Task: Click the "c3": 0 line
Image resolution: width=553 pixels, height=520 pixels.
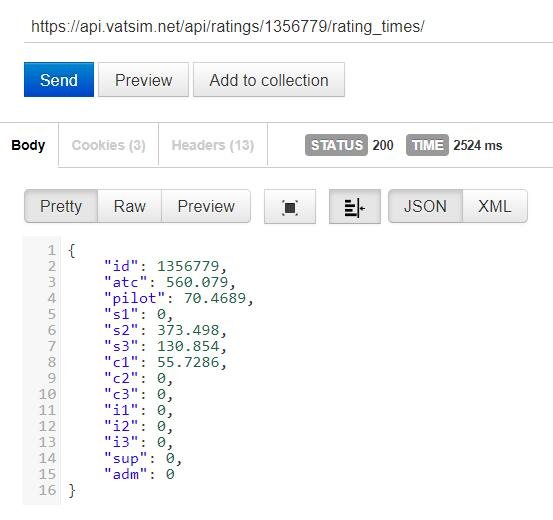Action: (138, 394)
